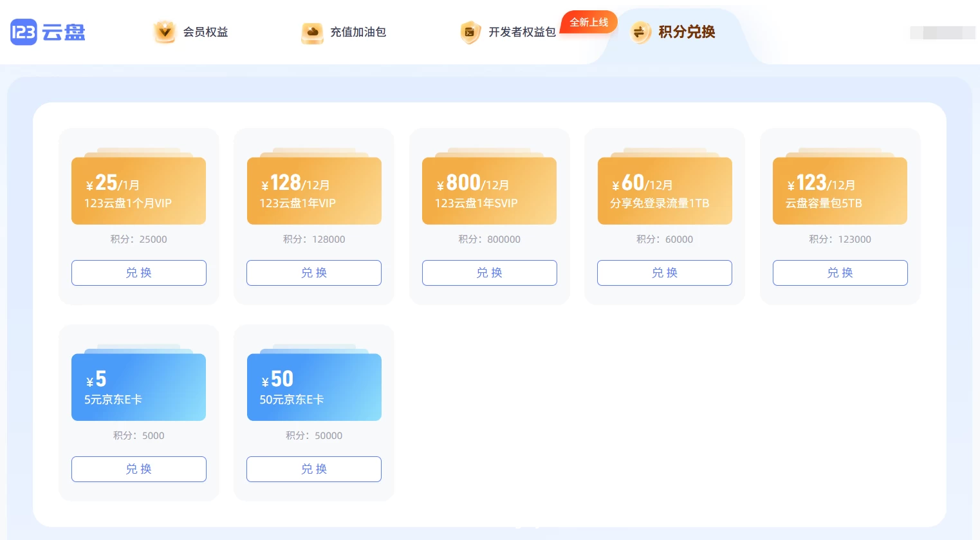
Task: Select the 积分兑换 tab
Action: coord(672,32)
